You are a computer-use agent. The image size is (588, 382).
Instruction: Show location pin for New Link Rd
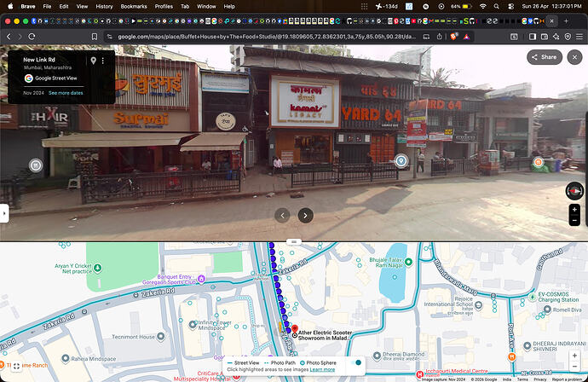tap(94, 61)
